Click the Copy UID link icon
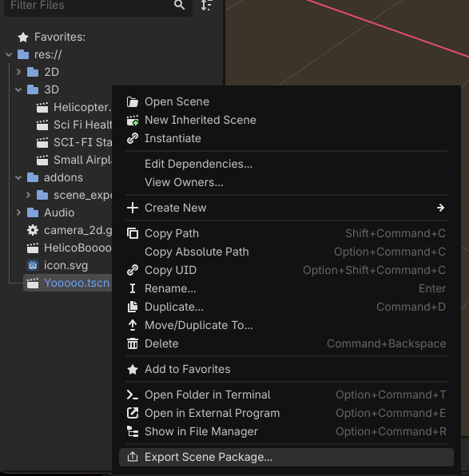This screenshot has width=469, height=476. (133, 270)
